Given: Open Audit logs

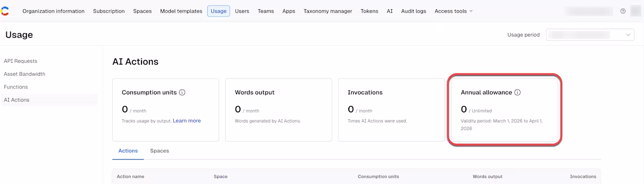Looking at the screenshot, I should coord(414,11).
